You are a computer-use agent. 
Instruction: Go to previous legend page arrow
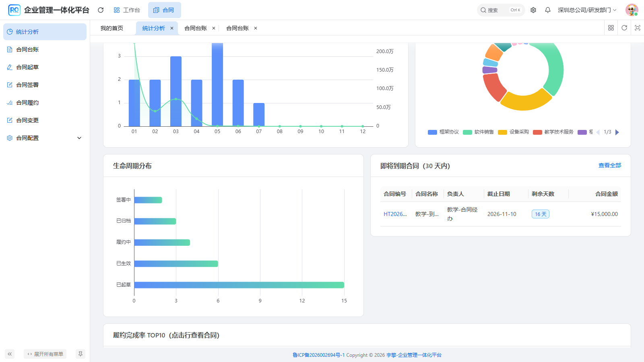[598, 132]
